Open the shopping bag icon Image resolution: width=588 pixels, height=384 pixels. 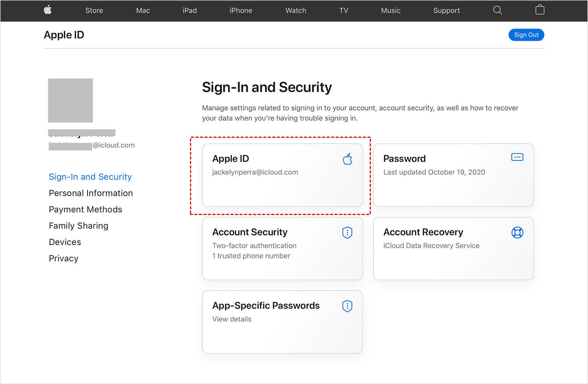click(x=540, y=10)
